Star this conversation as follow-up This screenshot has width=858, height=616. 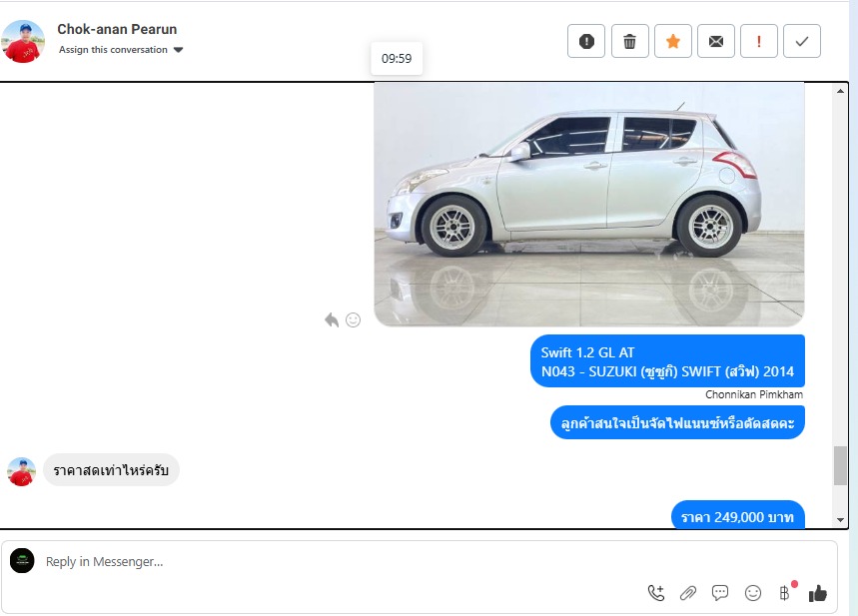(673, 41)
